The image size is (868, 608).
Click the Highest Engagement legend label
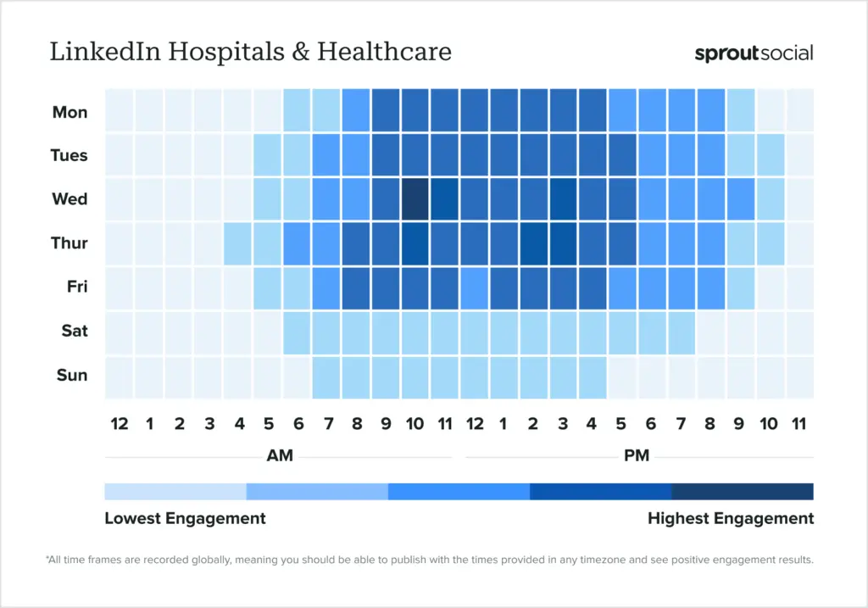point(730,518)
